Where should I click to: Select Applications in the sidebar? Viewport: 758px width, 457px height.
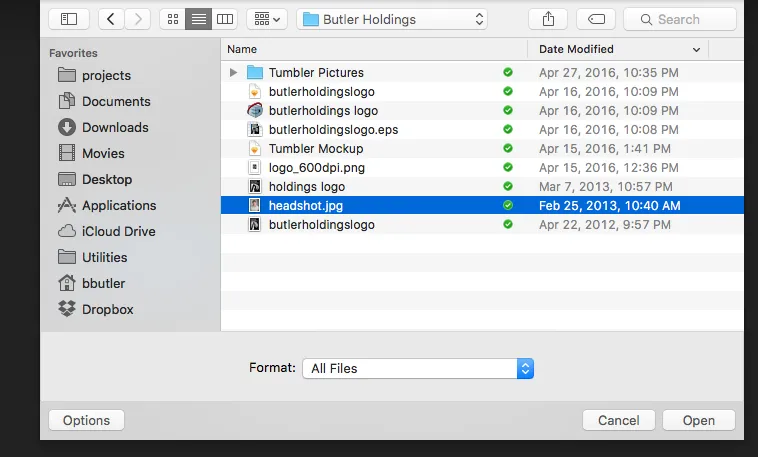tap(107, 206)
